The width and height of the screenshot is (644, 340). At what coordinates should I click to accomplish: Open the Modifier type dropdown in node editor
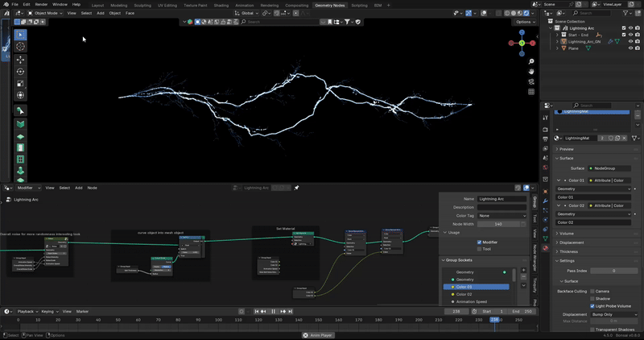28,188
